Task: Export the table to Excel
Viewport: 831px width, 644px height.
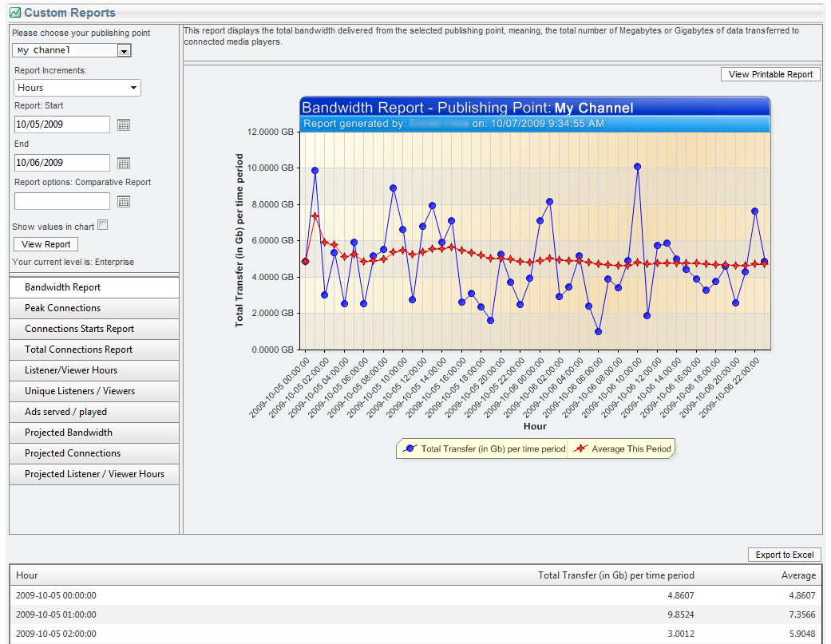Action: point(785,555)
